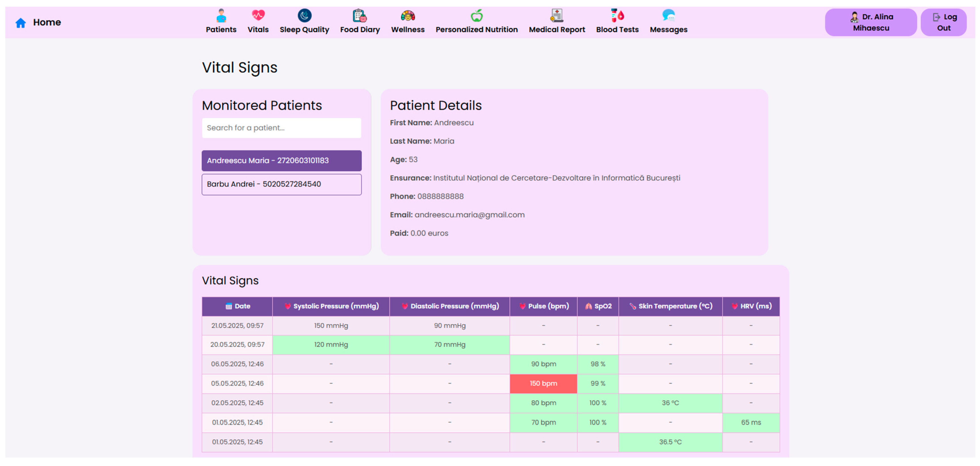The width and height of the screenshot is (980, 466).
Task: Click the Personalized Nutrition apple icon
Action: click(x=476, y=16)
